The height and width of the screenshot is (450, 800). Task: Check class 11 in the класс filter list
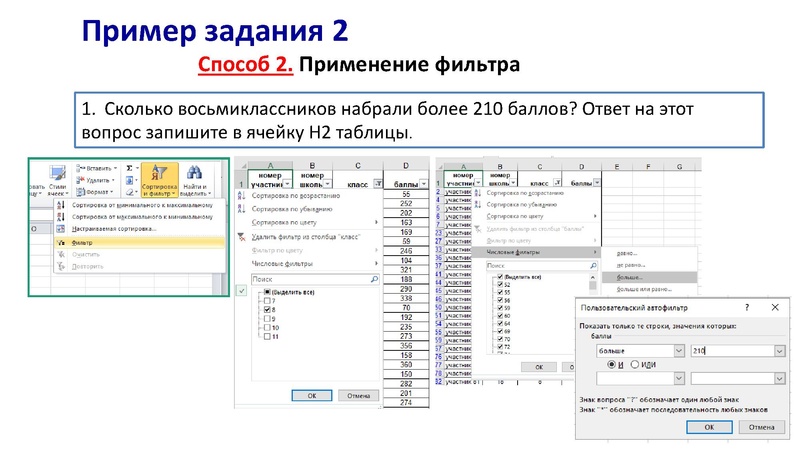click(x=267, y=336)
